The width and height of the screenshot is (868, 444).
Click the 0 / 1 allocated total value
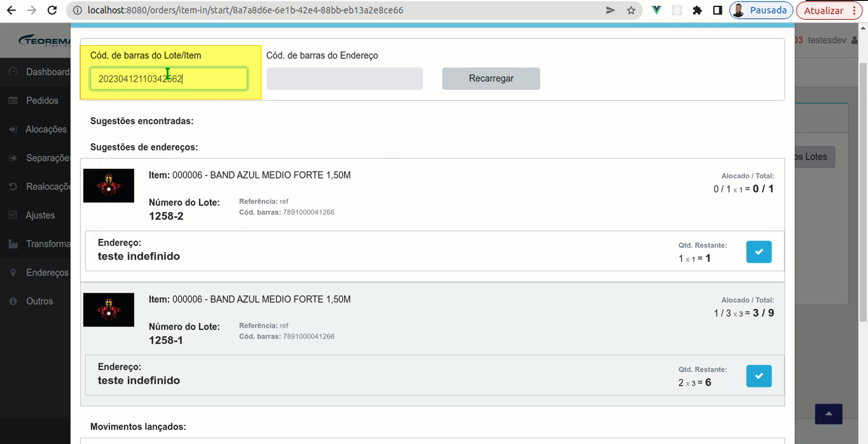[763, 189]
